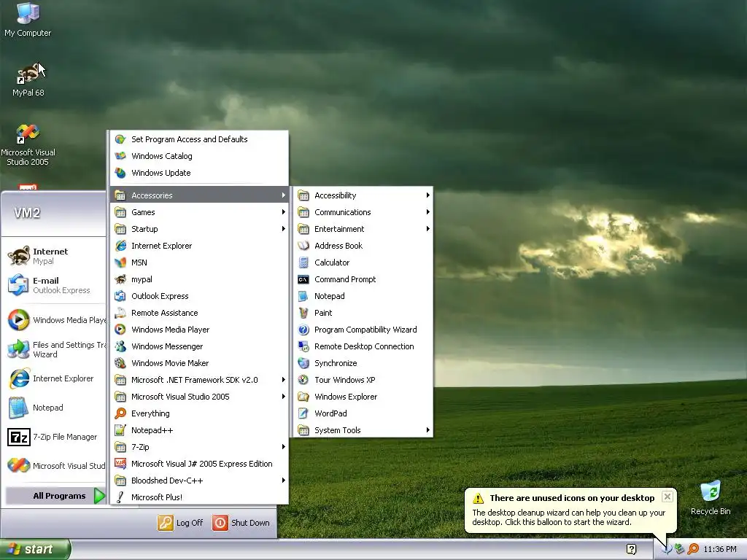Expand the Startup folder
747x560 pixels.
(199, 229)
